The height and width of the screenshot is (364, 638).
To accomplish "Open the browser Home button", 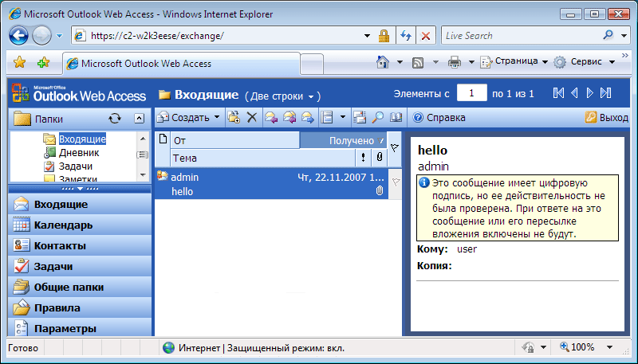I will pos(383,62).
